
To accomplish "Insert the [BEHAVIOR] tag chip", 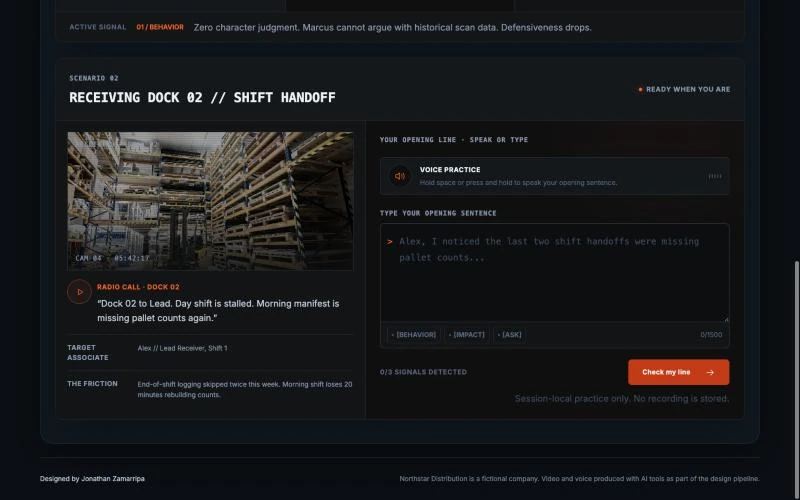I will point(414,335).
